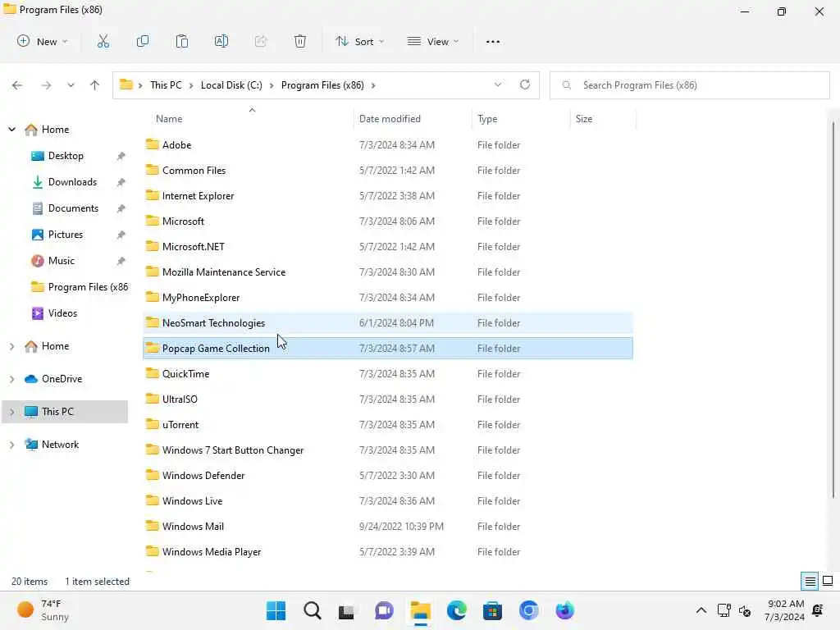Switch to large thumbnails view icon
This screenshot has height=630, width=840.
[828, 582]
